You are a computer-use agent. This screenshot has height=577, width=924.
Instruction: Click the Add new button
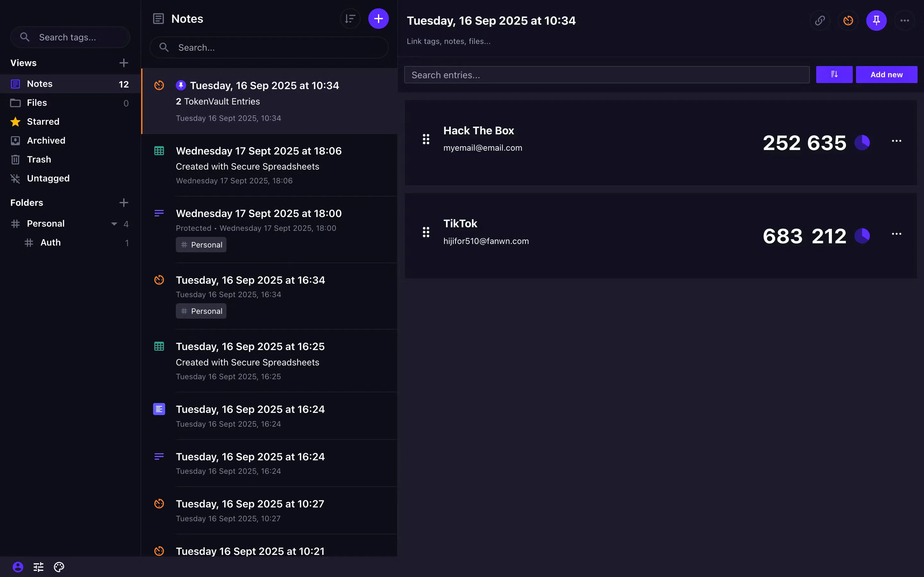886,74
